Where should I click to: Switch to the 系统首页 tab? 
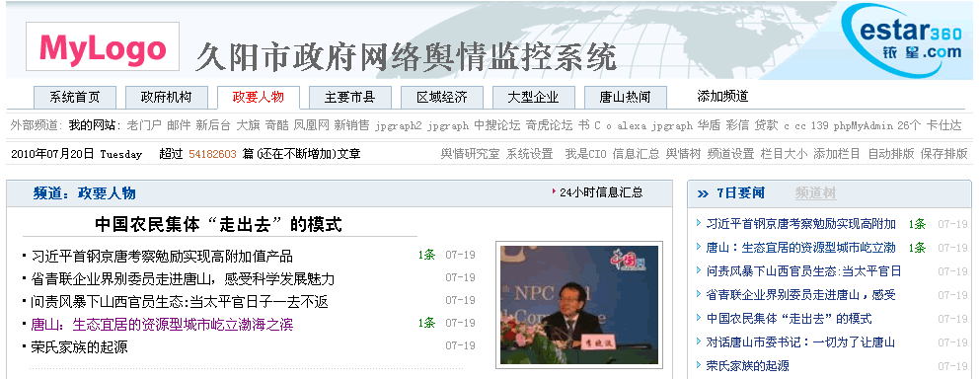click(x=75, y=97)
